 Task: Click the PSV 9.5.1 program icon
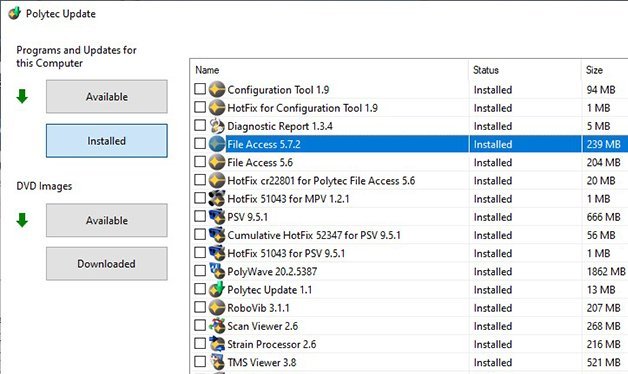tap(217, 217)
